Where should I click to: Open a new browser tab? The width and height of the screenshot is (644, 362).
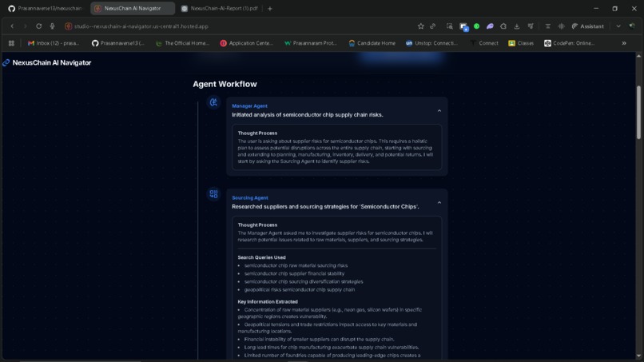270,8
